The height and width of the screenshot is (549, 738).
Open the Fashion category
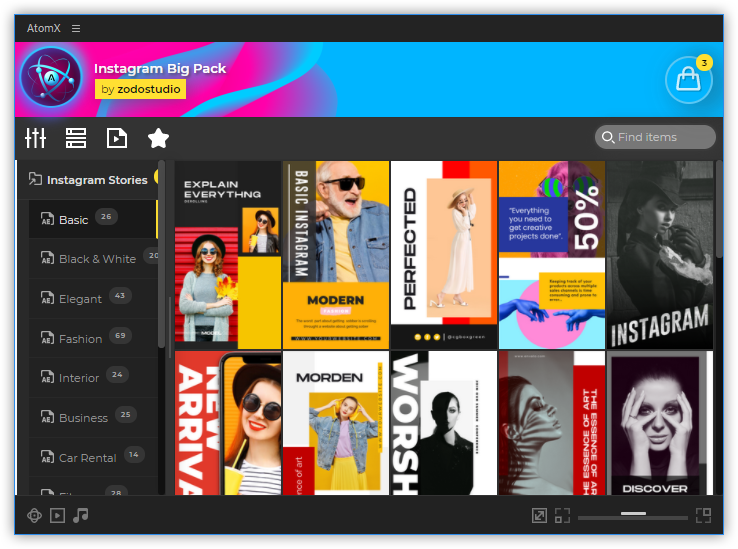pyautogui.click(x=93, y=339)
